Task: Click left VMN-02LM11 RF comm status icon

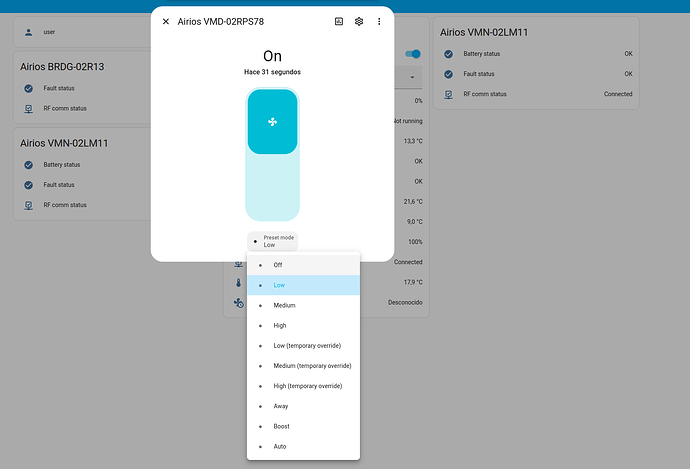Action: [x=29, y=205]
